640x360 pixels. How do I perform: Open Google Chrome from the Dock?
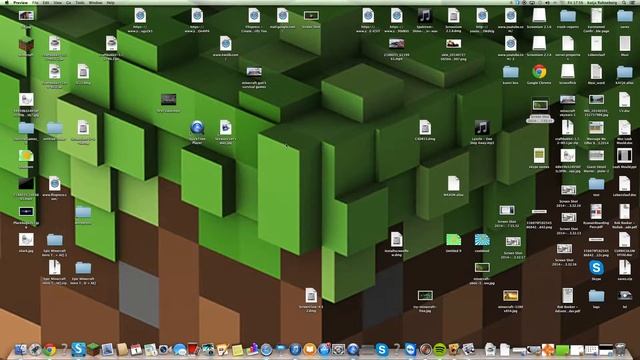tap(50, 350)
